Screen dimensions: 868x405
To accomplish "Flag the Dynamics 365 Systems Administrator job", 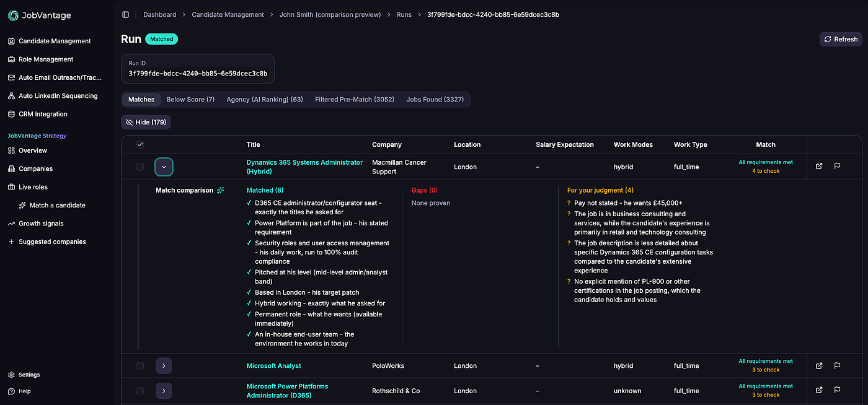I will (x=837, y=166).
